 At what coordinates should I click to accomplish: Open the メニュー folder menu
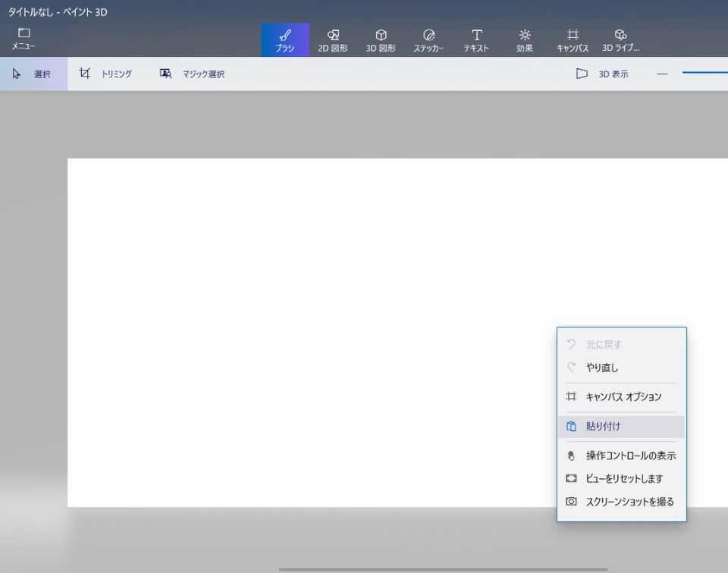point(24,39)
